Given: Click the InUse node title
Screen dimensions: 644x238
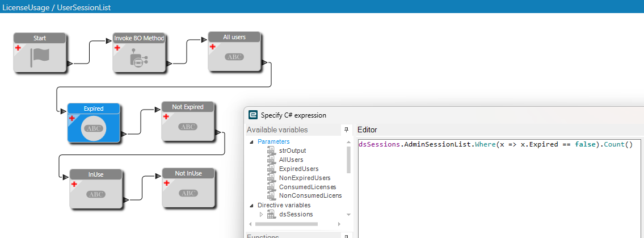Looking at the screenshot, I should [x=96, y=174].
